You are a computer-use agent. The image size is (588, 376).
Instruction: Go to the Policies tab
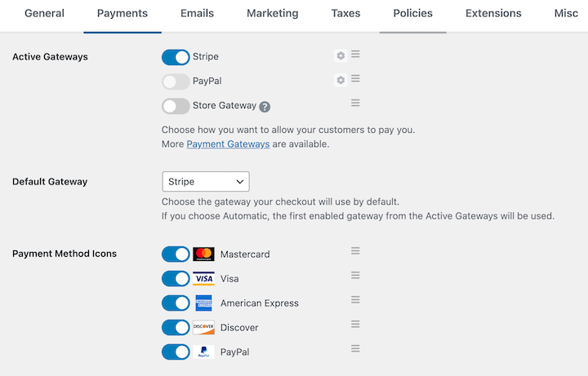pyautogui.click(x=412, y=14)
